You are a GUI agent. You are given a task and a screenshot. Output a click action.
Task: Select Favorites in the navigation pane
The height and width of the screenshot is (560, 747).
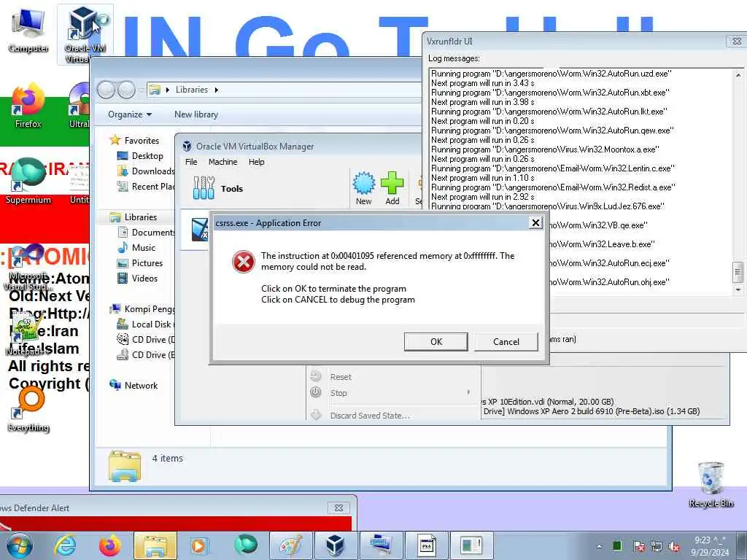tap(142, 141)
